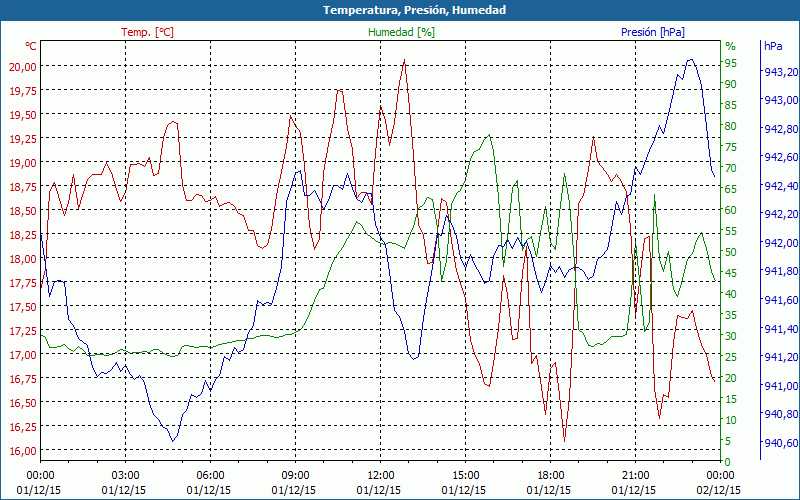Click the 16,25 temperature axis value
Image resolution: width=800 pixels, height=500 pixels.
point(23,426)
